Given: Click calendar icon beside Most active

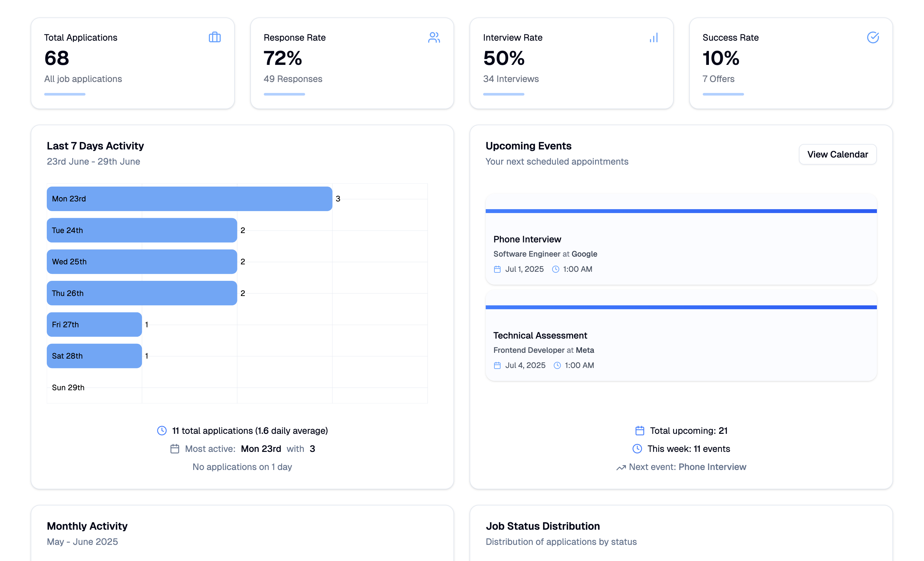Looking at the screenshot, I should [x=175, y=449].
